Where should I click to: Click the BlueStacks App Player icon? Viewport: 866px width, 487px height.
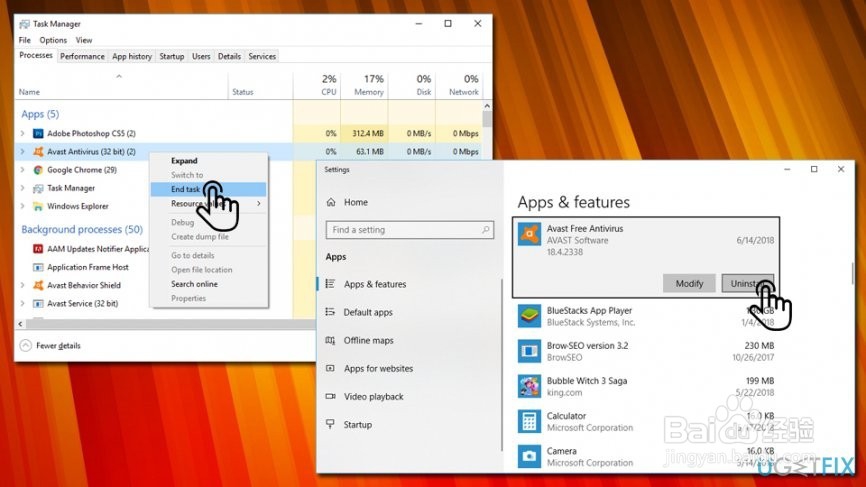529,316
